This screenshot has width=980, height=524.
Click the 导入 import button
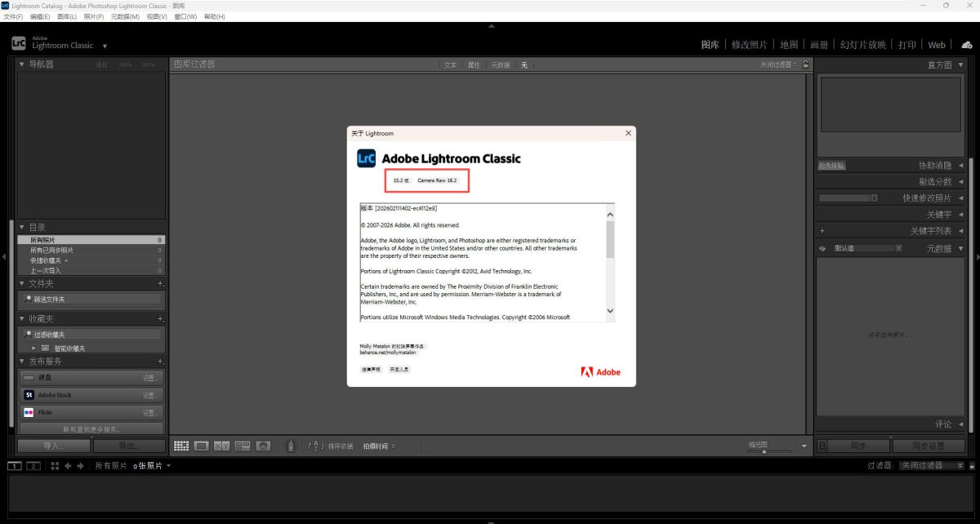point(53,446)
